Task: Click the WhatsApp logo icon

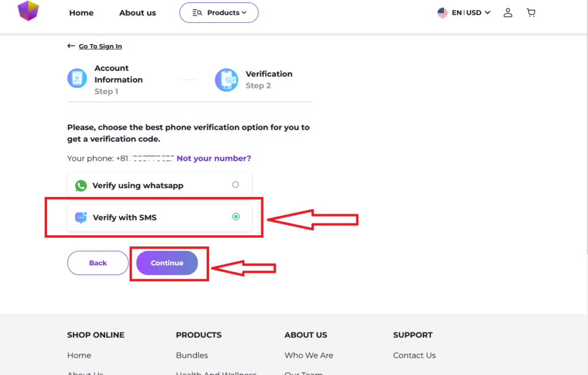Action: coord(81,185)
